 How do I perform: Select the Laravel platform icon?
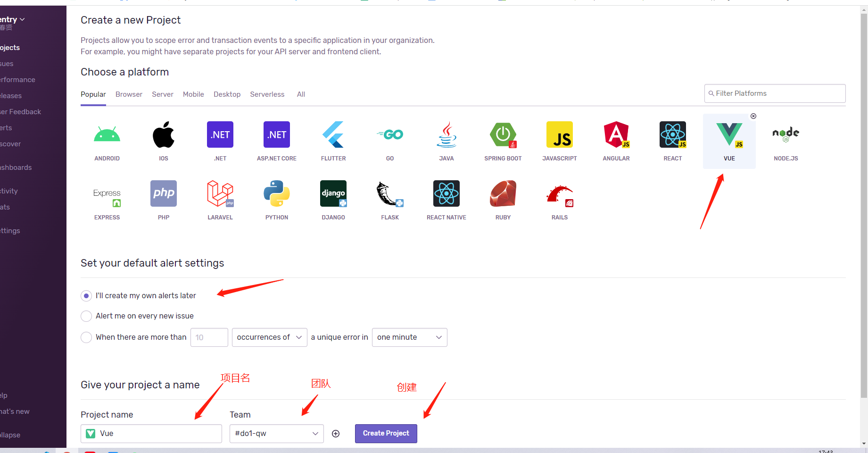220,193
